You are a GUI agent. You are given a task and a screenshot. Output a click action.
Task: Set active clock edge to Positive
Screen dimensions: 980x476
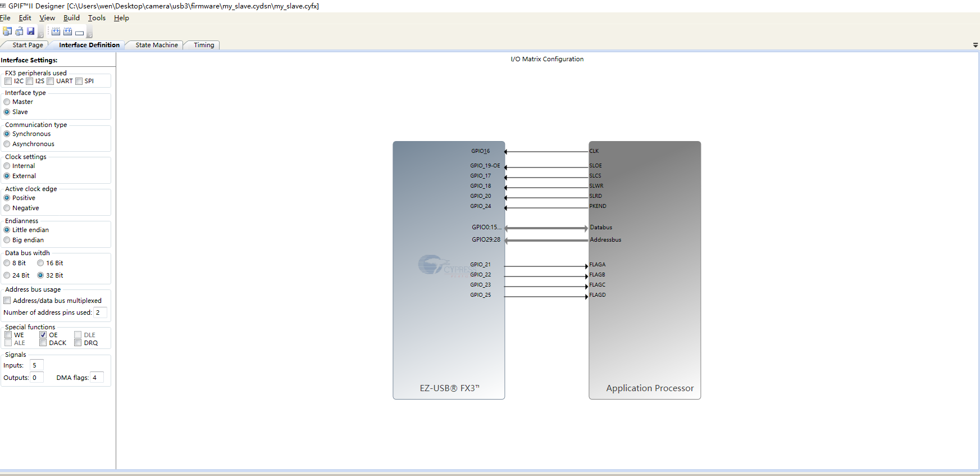7,198
